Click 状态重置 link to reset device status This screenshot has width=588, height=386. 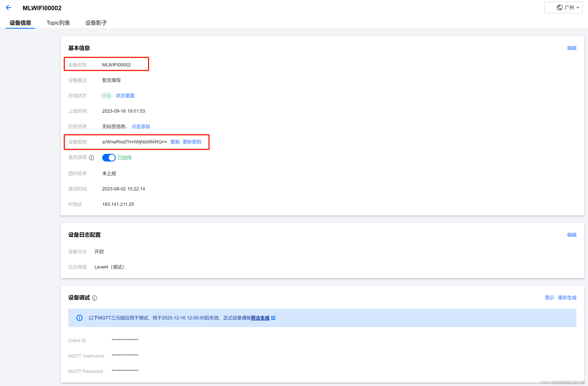129,95
